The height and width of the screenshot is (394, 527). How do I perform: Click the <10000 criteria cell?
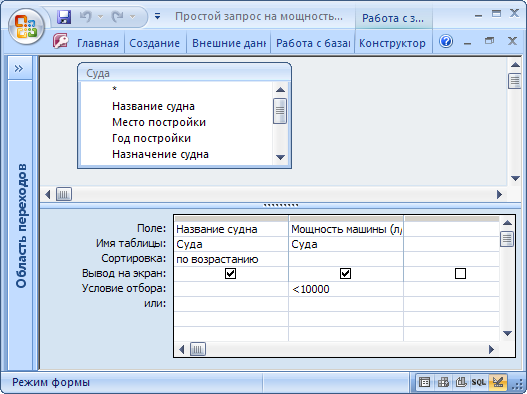pos(346,289)
